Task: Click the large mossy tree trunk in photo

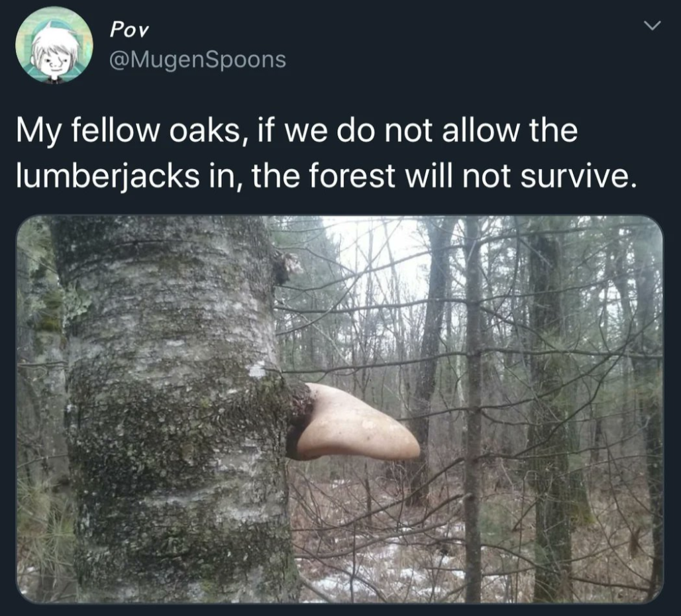Action: click(174, 408)
